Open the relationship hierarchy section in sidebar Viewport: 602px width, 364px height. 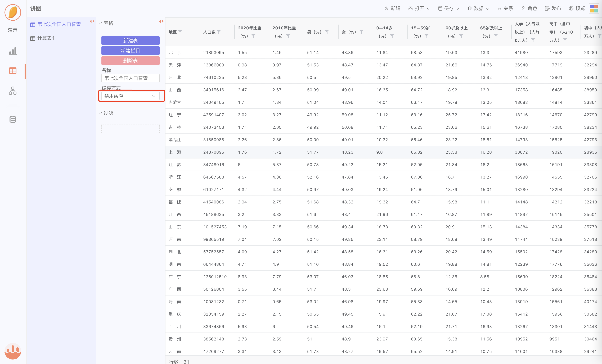pos(13,91)
